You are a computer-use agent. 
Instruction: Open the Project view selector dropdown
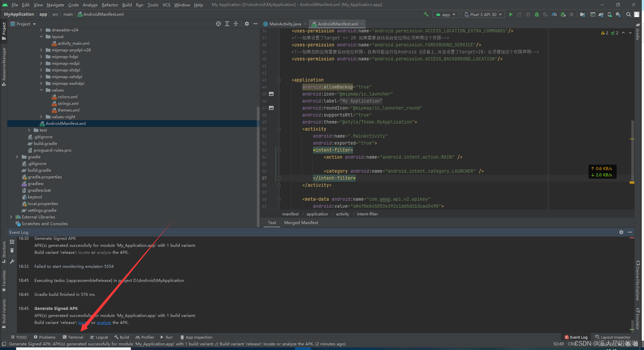23,24
